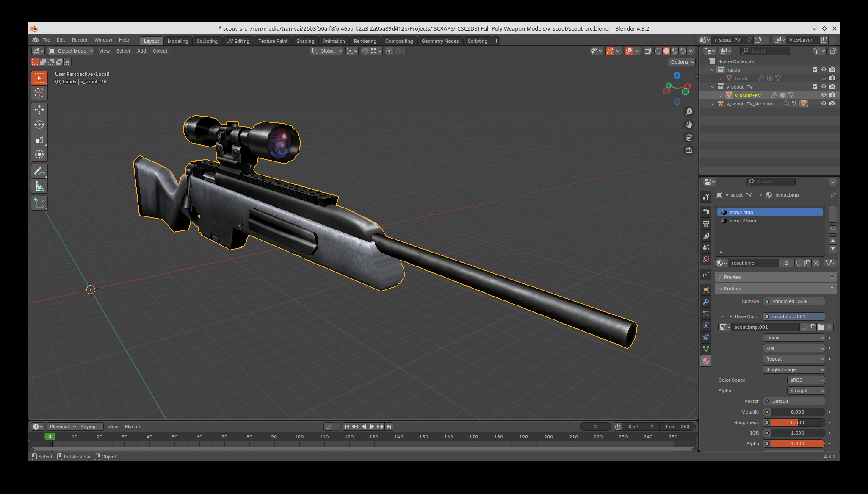868x494 pixels.
Task: Click the Principled BSDF surface shader button
Action: 794,301
